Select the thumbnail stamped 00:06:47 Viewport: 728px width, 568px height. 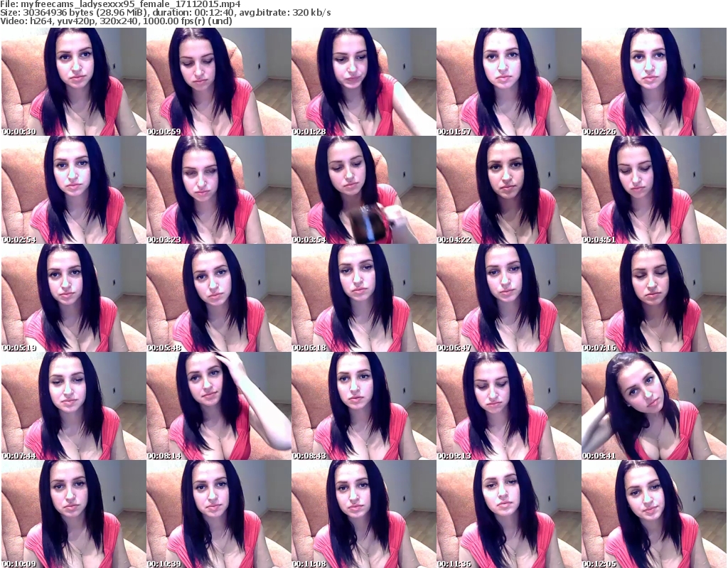click(509, 298)
